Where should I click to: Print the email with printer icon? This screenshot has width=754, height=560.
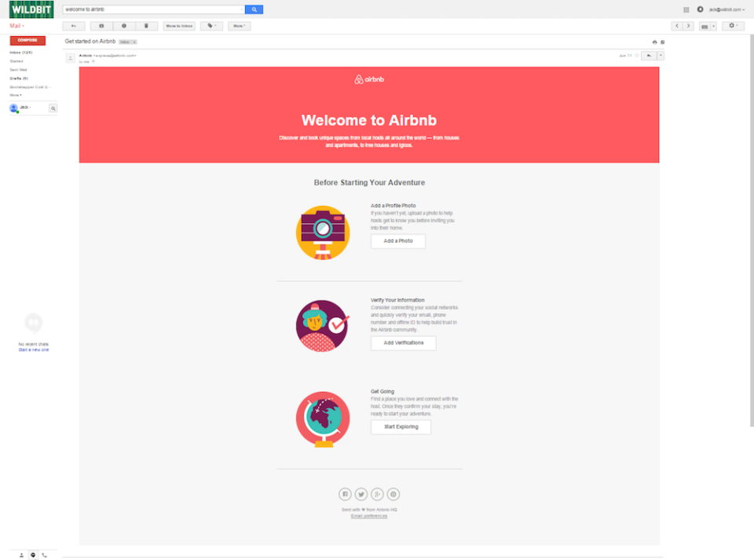coord(654,42)
